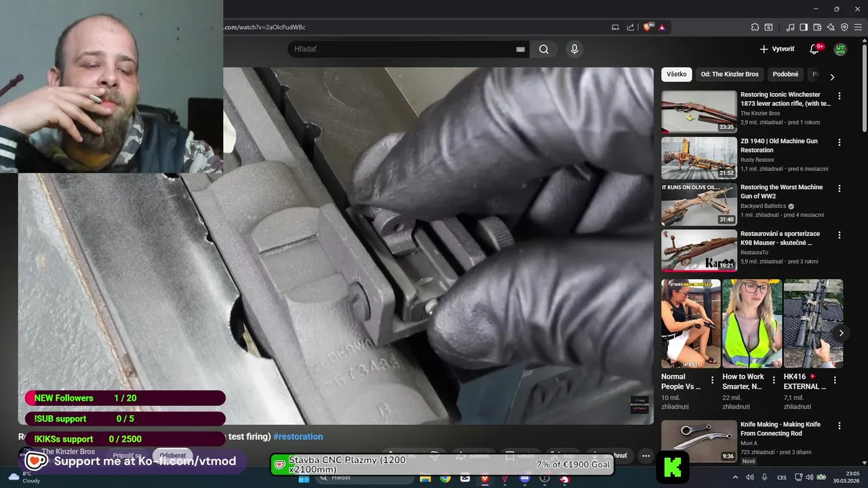Open options for HK416 short

(835, 380)
